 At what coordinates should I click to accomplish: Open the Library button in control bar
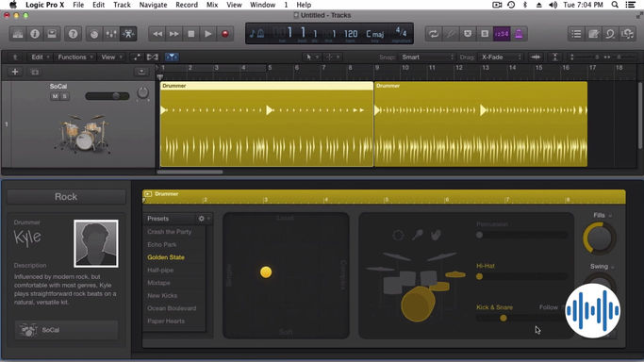[x=18, y=34]
